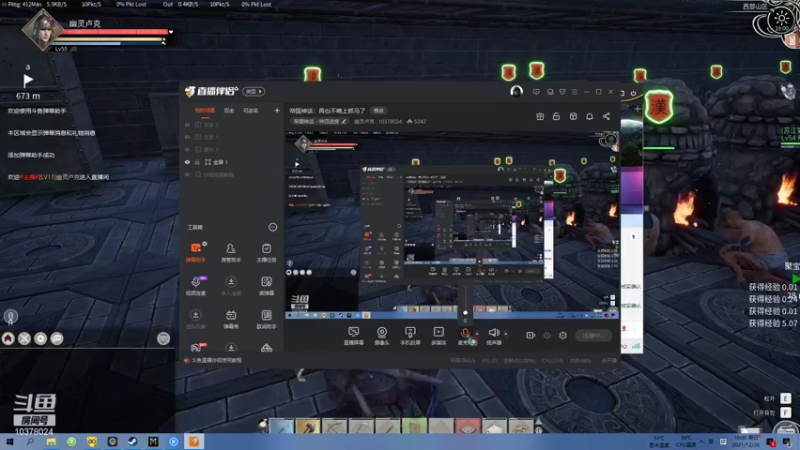Add a new scene with plus button
Viewport: 800px width, 450px height.
point(277,110)
